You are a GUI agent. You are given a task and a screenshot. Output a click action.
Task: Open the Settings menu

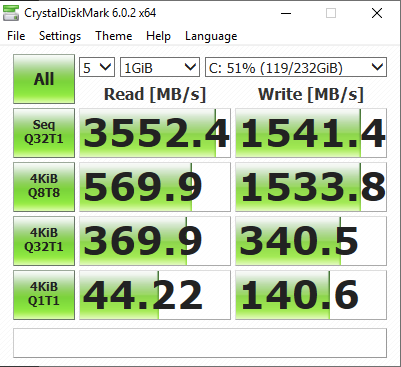60,36
